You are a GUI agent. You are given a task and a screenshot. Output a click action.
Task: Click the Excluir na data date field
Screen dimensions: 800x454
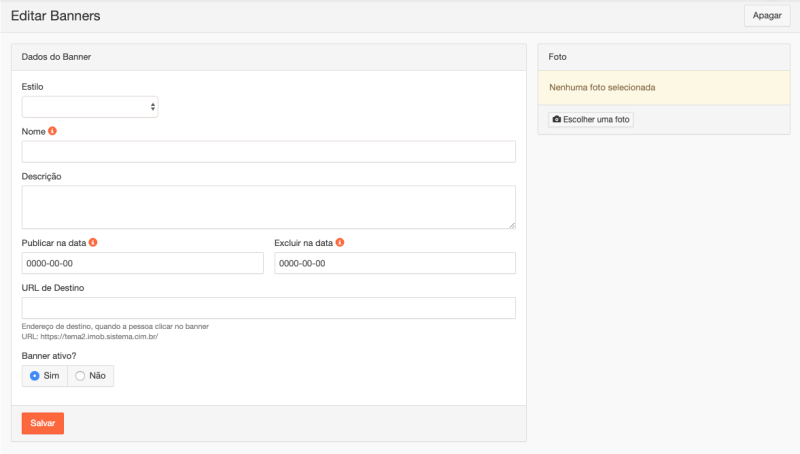(x=395, y=263)
